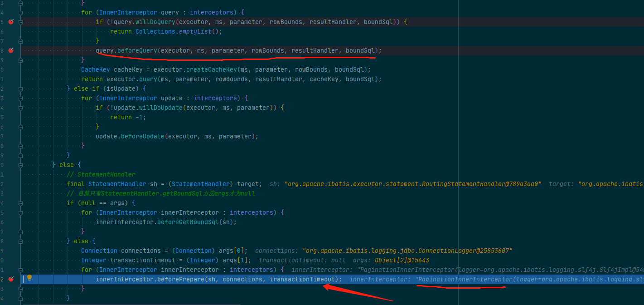Screen dimensions: 644x305
Task: Click the breakpoint icon beside the willDoQuery condition
Action: pos(11,21)
